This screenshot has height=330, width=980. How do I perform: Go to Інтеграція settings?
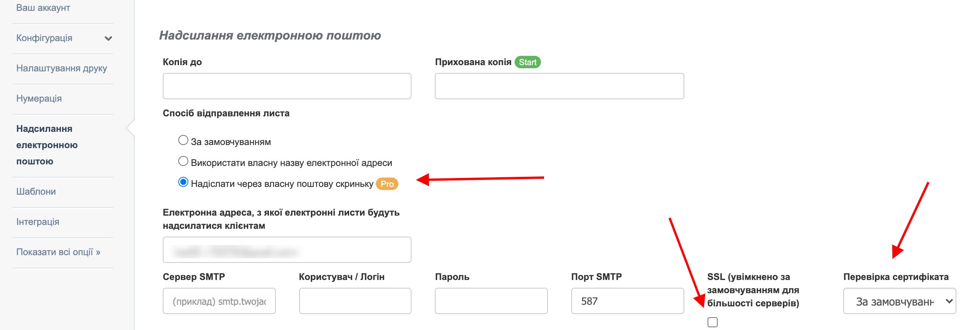pos(37,221)
